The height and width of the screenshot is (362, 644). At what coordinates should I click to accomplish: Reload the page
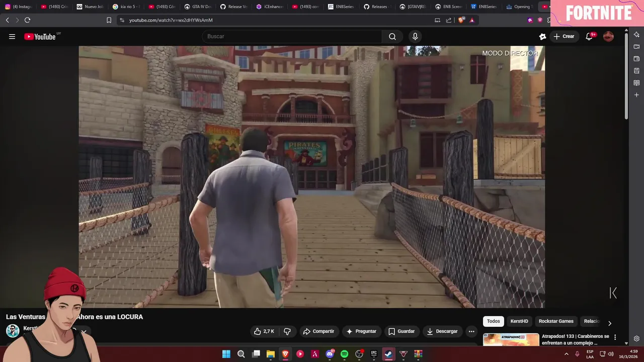[27, 20]
